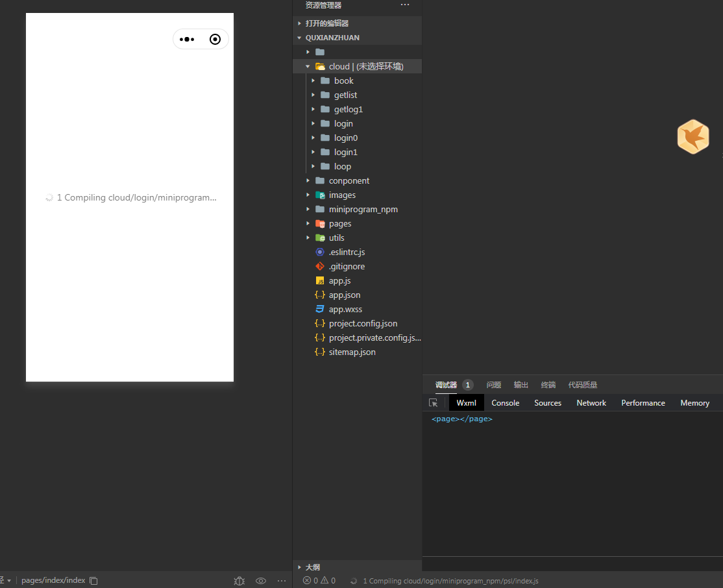
Task: Expand the pages folder arrow
Action: pos(308,224)
